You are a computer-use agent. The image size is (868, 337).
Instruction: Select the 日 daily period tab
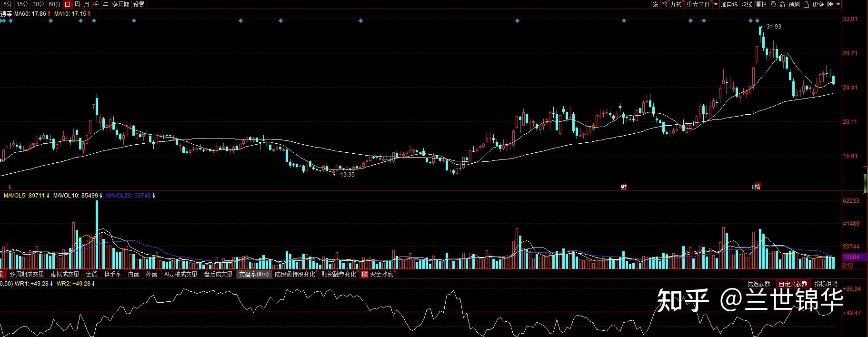click(67, 4)
